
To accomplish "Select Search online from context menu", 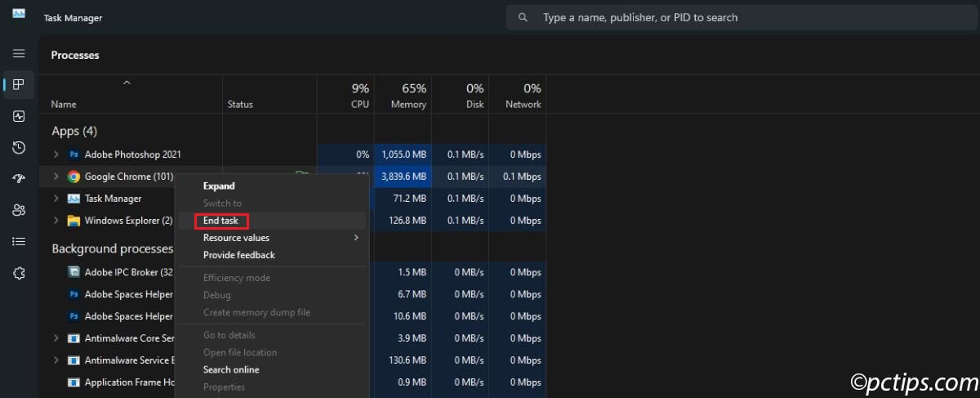I will tap(231, 369).
